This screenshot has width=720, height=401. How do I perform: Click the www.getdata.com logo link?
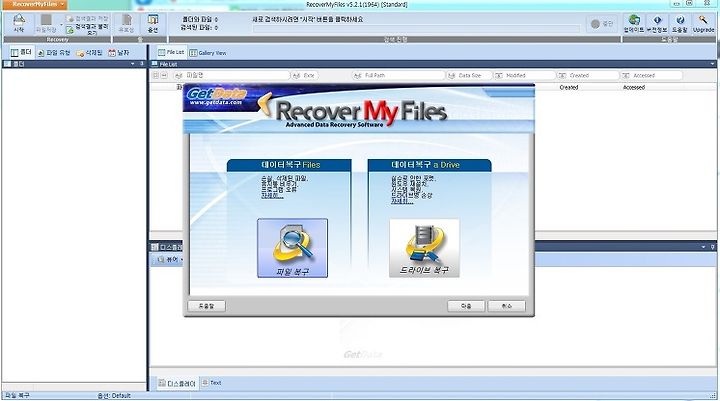pos(216,102)
